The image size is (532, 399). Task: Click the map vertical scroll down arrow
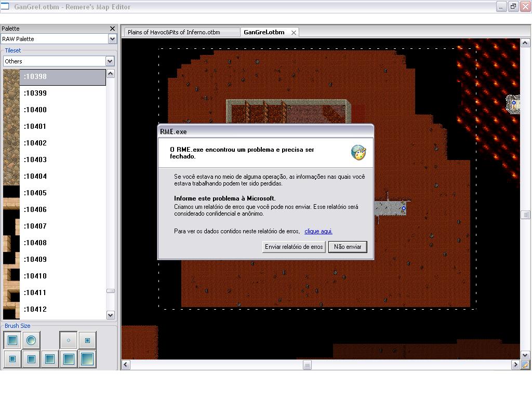[x=525, y=355]
